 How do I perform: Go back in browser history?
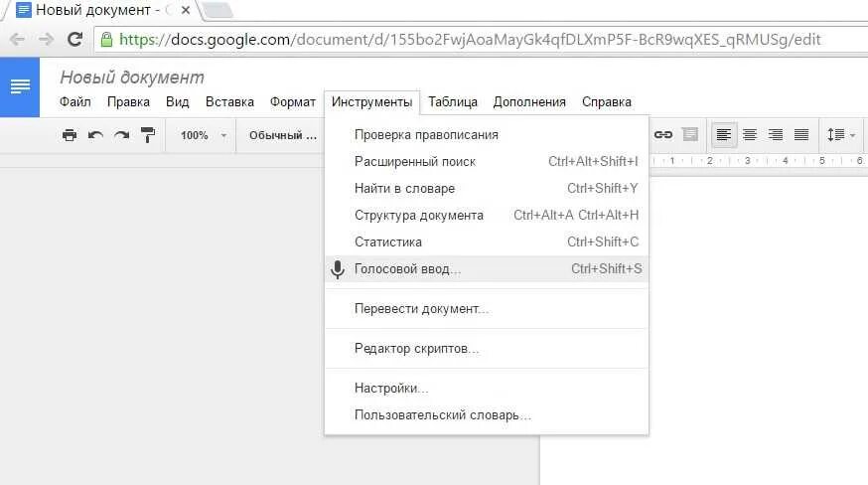18,40
